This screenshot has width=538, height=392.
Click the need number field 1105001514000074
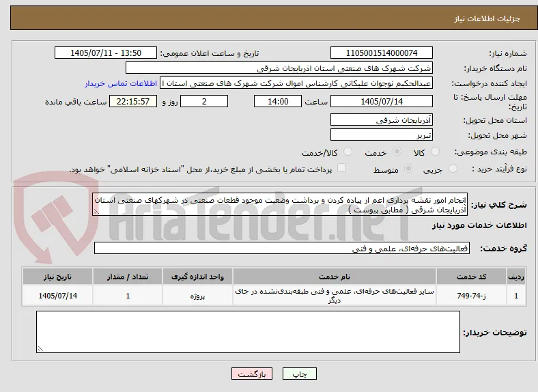[382, 53]
